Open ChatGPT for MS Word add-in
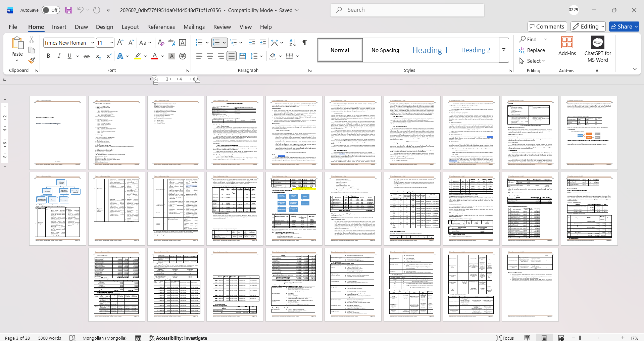This screenshot has height=341, width=644. pyautogui.click(x=597, y=50)
